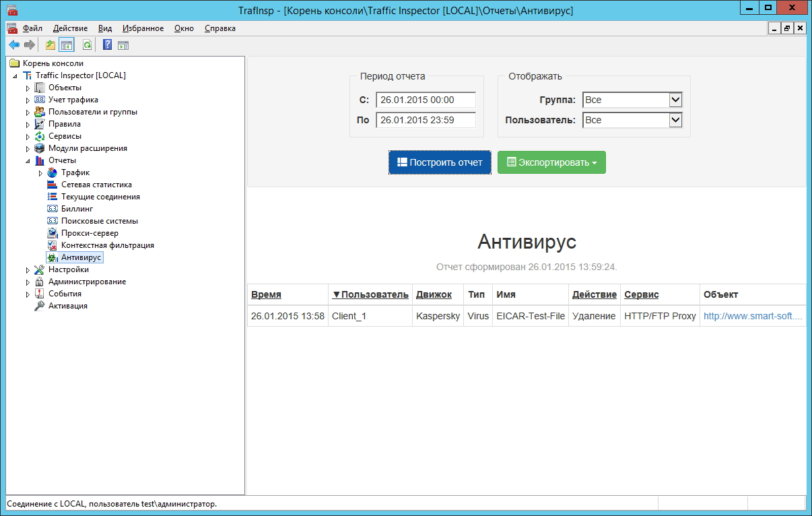
Task: Click the report end date field
Action: tap(426, 120)
